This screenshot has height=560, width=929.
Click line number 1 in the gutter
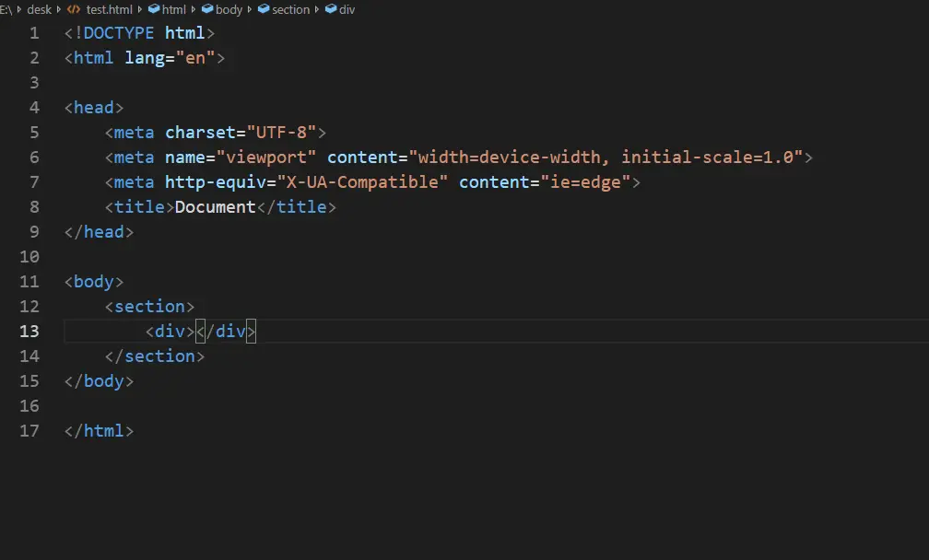(x=34, y=33)
